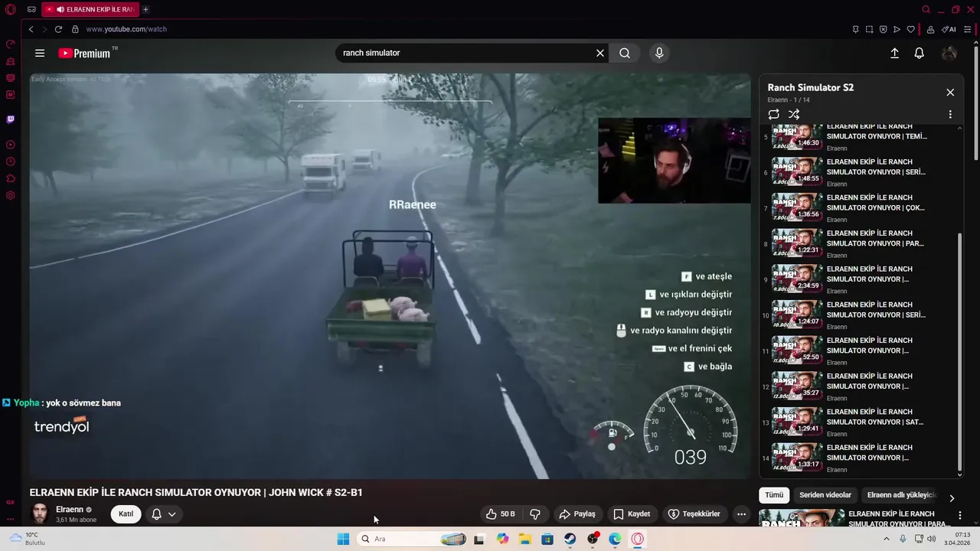Open Twitch in the Opera sidebar
The width and height of the screenshot is (980, 551).
click(x=11, y=119)
